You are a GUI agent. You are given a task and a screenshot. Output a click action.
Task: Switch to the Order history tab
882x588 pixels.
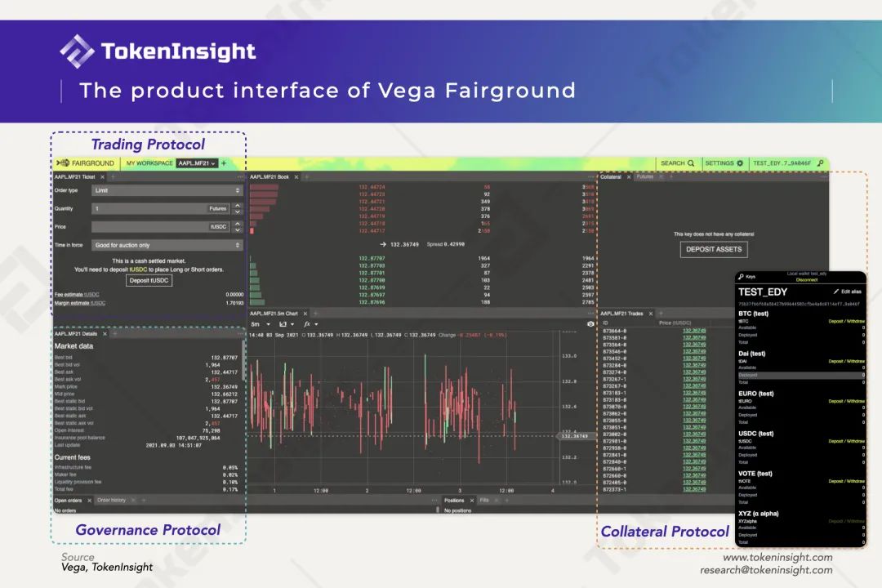pyautogui.click(x=111, y=501)
